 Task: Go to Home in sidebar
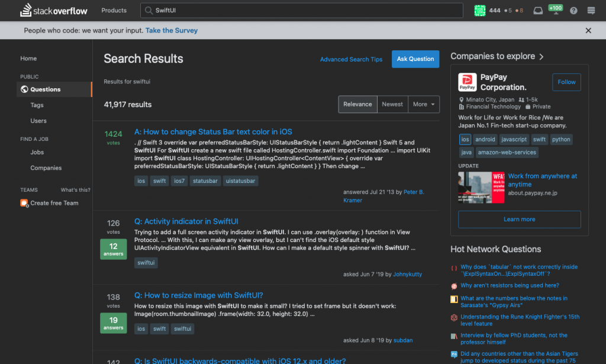(28, 59)
